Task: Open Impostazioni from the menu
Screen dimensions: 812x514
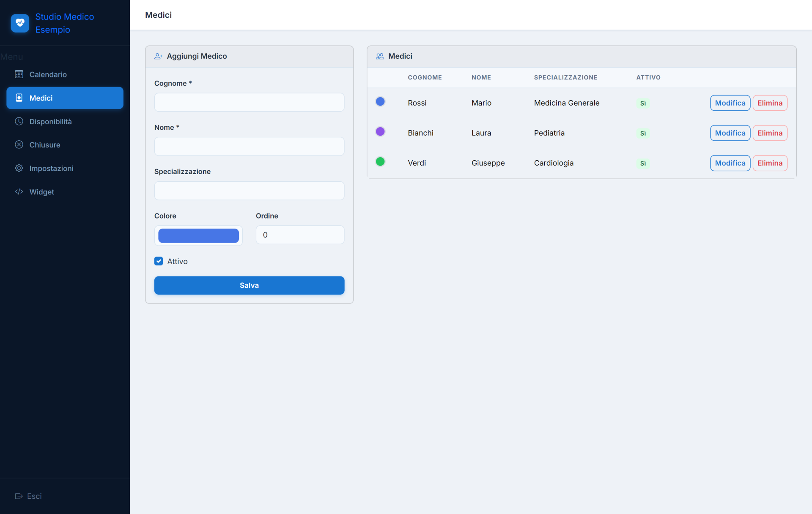Action: [65, 168]
